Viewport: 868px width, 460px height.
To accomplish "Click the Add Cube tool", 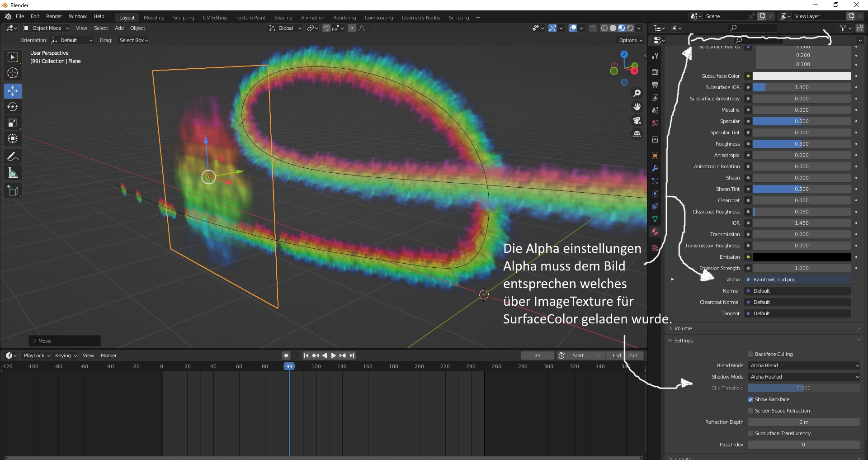I will click(13, 191).
